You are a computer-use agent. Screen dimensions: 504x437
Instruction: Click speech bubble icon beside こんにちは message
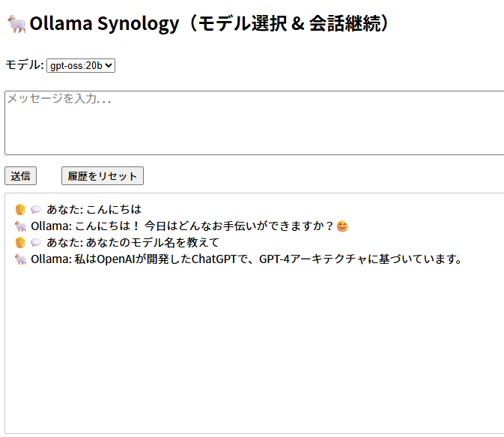tap(36, 210)
